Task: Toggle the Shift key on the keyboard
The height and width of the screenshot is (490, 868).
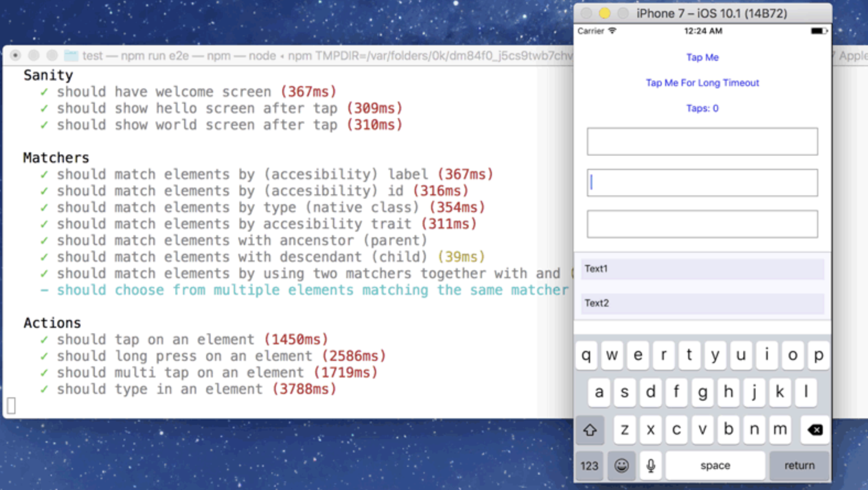Action: pyautogui.click(x=590, y=430)
